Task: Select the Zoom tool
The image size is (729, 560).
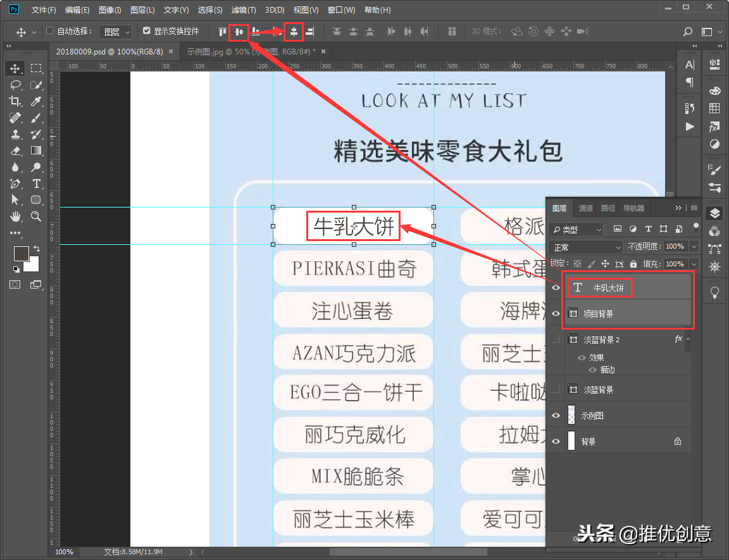Action: (36, 216)
